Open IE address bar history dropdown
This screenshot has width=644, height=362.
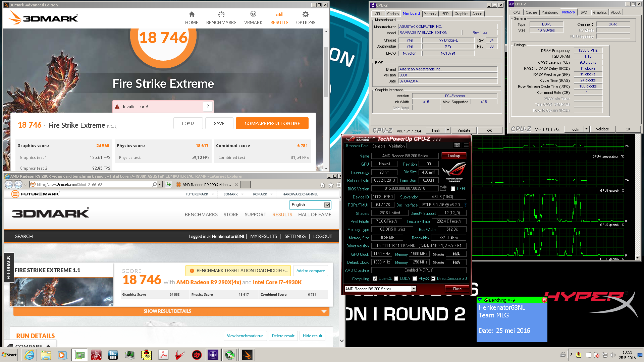pyautogui.click(x=160, y=184)
